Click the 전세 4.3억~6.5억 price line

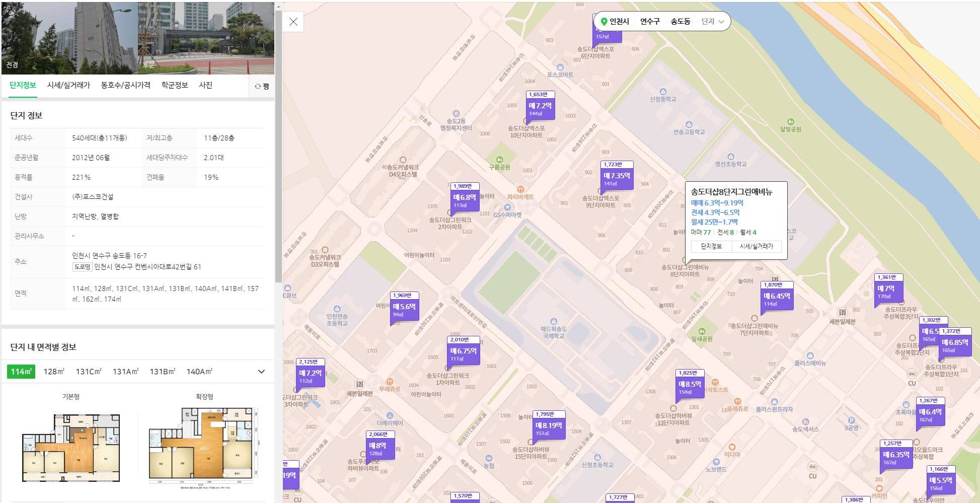point(715,212)
